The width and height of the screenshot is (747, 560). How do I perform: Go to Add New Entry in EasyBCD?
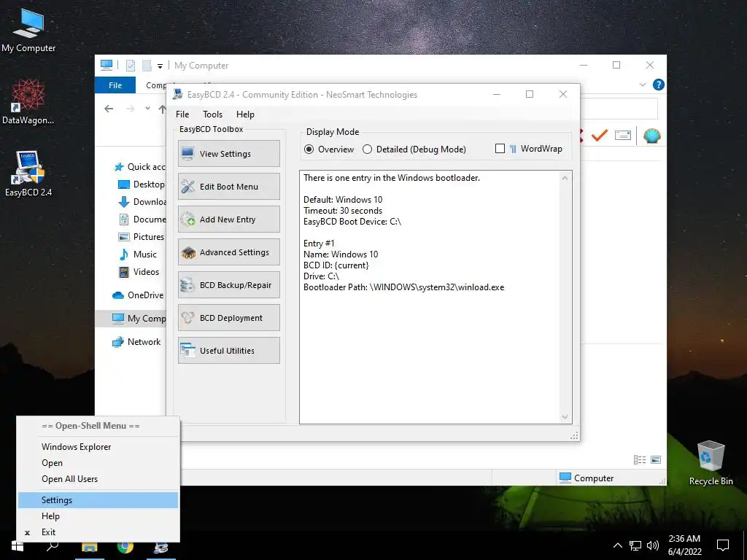(228, 219)
